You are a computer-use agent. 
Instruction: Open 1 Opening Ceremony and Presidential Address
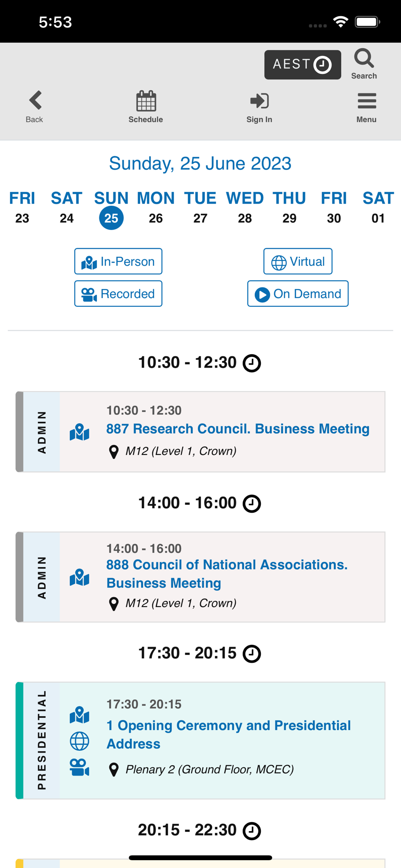[229, 734]
